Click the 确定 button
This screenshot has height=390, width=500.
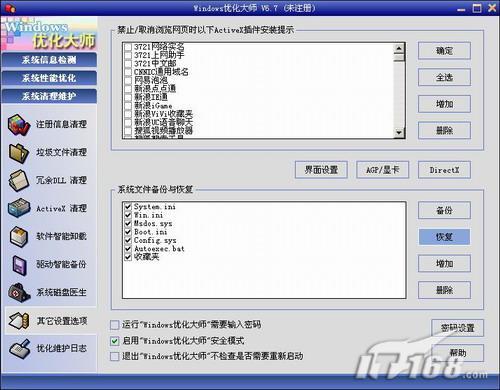(444, 51)
